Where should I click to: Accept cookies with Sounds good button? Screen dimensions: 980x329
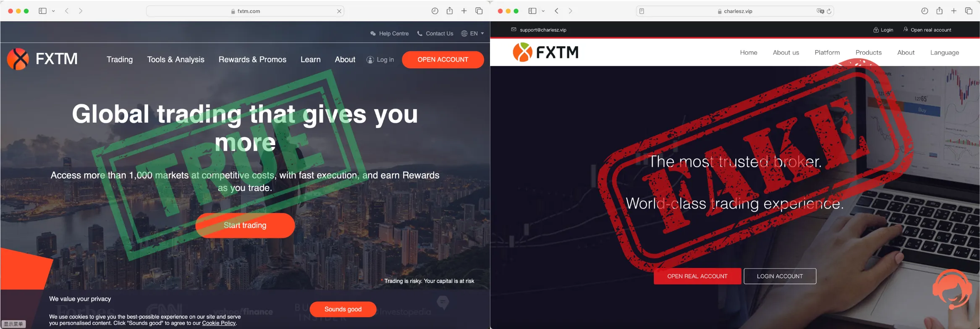tap(343, 309)
